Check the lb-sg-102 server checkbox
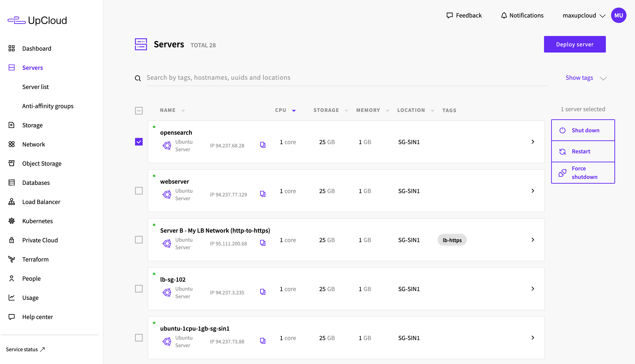Screen dimensions: 635x364 click(x=139, y=289)
